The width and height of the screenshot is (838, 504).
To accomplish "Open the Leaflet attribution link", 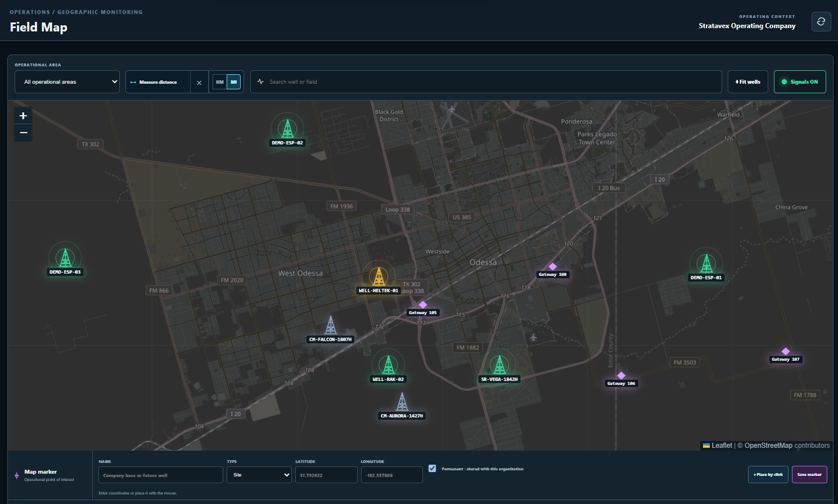I will click(718, 446).
